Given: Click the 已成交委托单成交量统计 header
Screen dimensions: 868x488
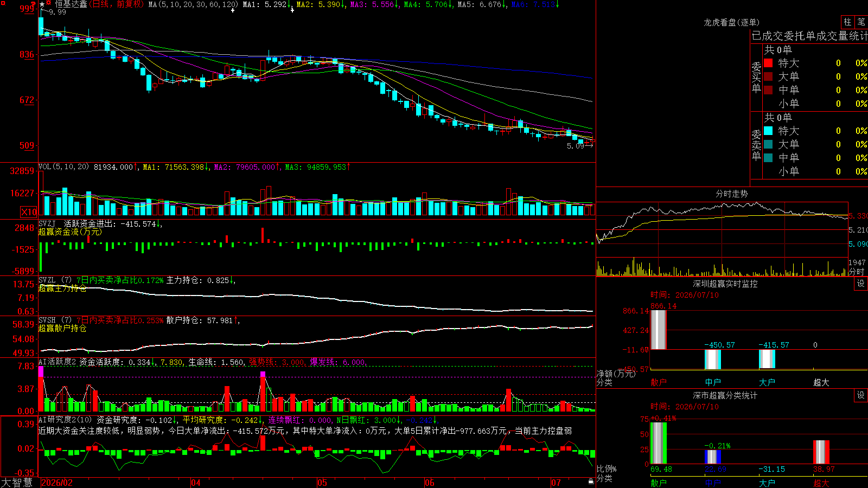Looking at the screenshot, I should point(809,36).
